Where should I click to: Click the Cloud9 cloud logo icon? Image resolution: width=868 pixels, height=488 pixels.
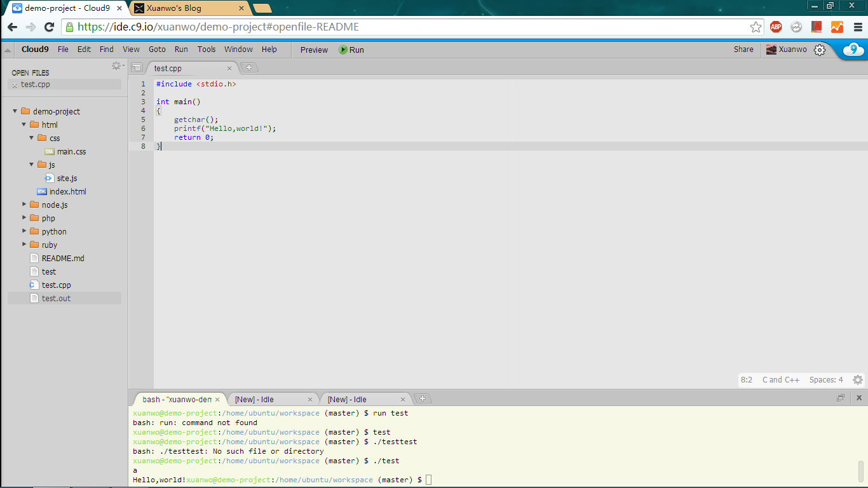853,50
